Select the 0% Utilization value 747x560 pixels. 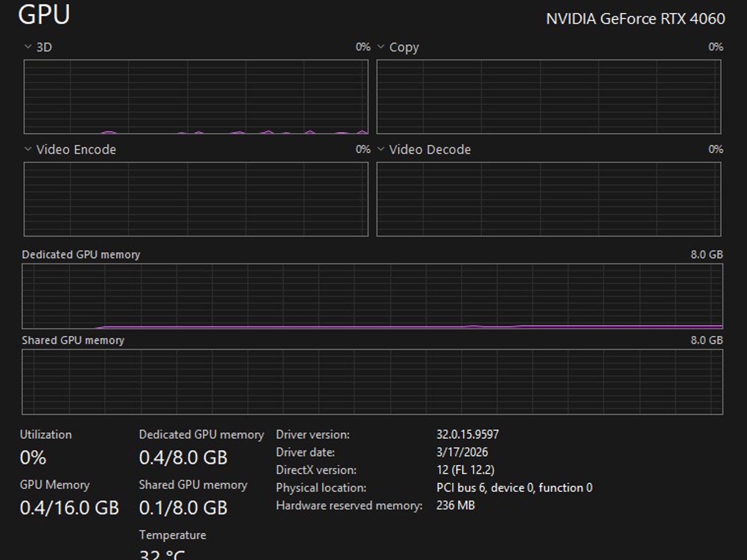pyautogui.click(x=33, y=458)
